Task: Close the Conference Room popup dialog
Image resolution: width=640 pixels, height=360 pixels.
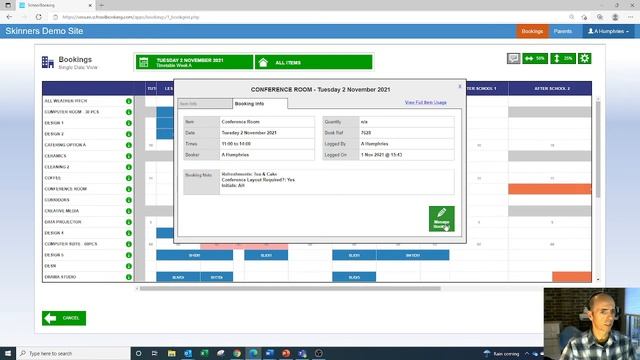Action: (x=460, y=86)
